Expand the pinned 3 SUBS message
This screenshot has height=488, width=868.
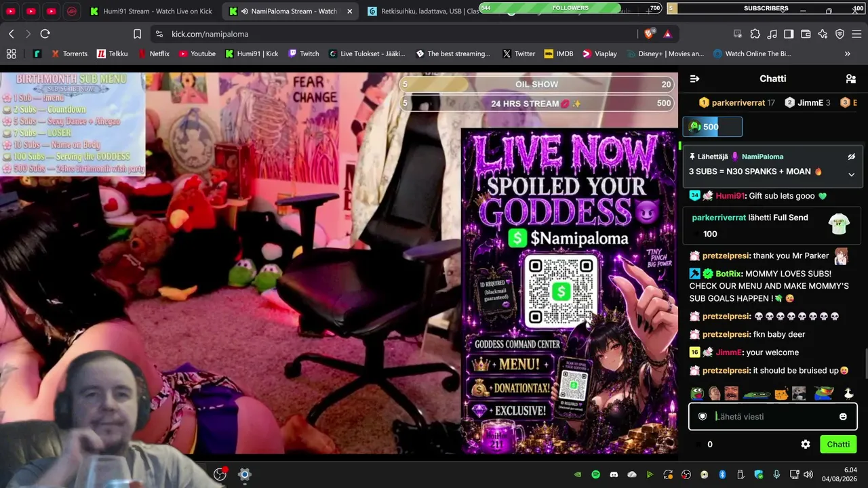(x=852, y=174)
